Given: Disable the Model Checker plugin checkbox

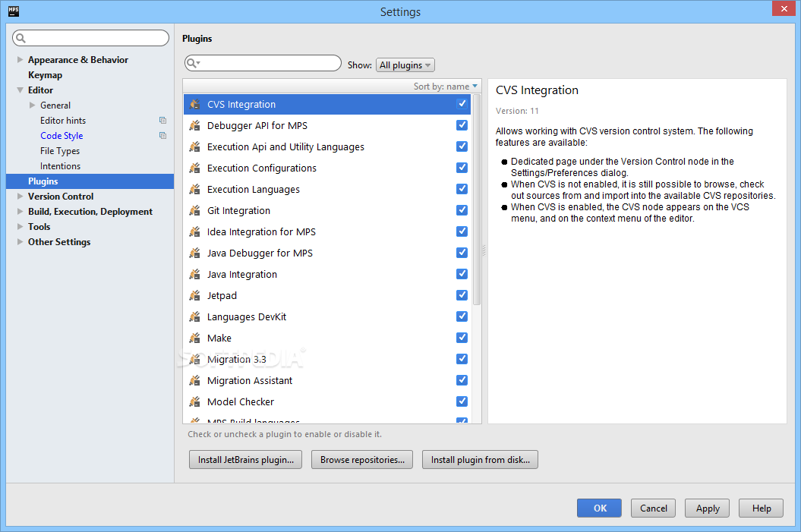Looking at the screenshot, I should coord(462,401).
